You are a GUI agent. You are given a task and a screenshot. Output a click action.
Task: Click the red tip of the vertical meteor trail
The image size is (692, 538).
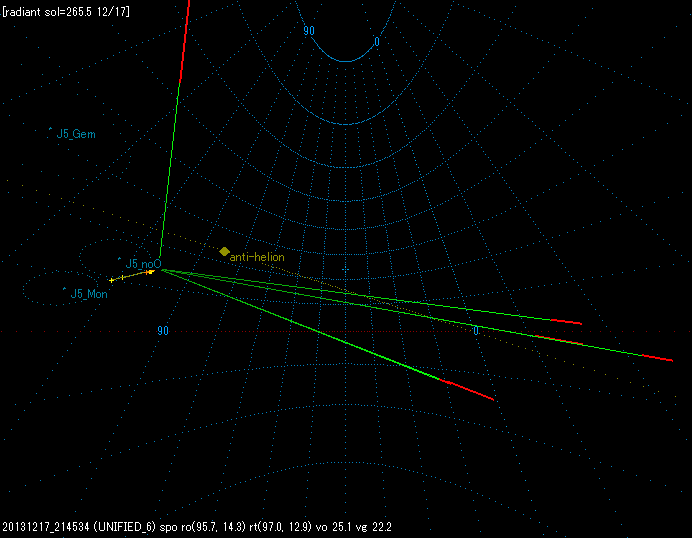click(185, 41)
